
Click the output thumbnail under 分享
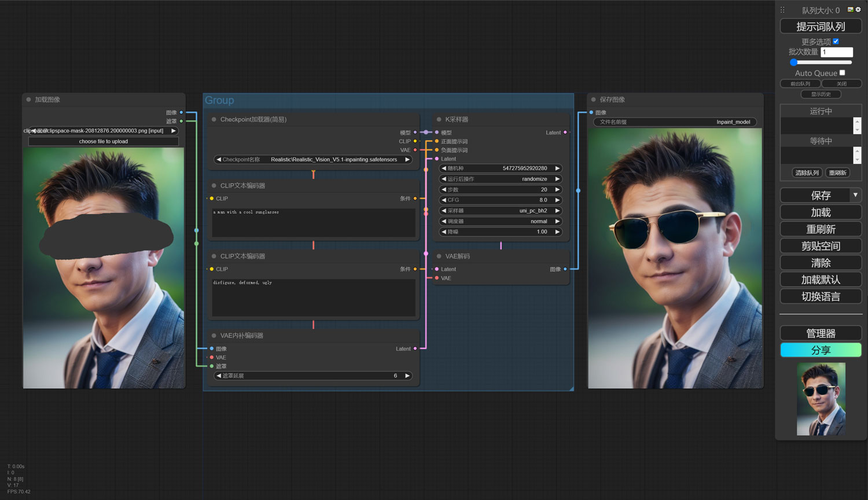[821, 399]
